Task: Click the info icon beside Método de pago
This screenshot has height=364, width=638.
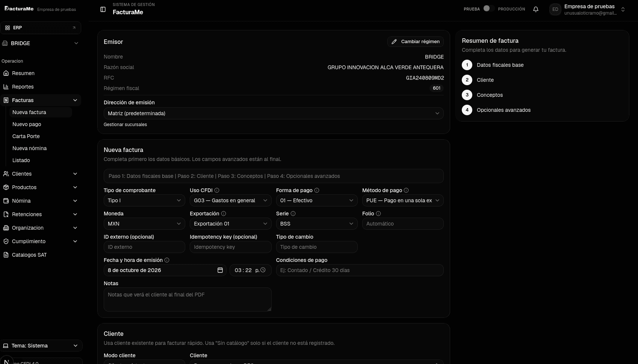Action: click(x=406, y=190)
